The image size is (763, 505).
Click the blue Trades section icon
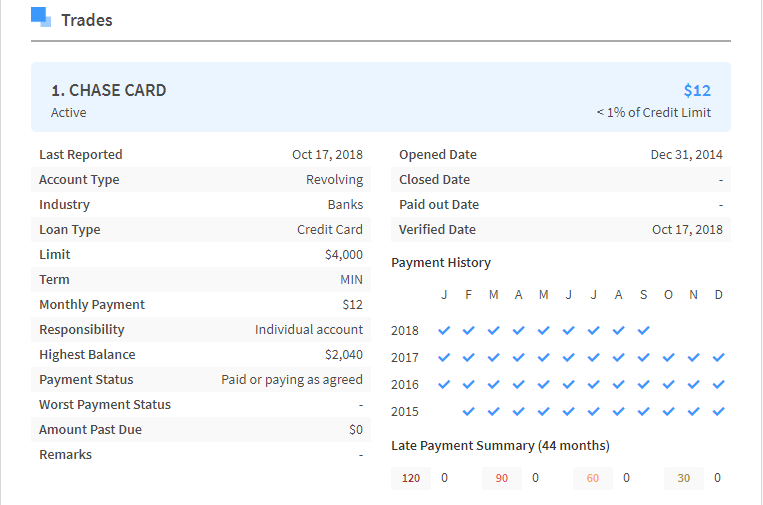[x=41, y=17]
